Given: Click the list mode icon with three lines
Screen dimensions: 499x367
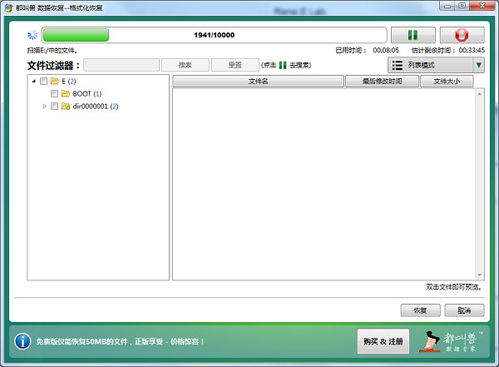Looking at the screenshot, I should coord(397,65).
